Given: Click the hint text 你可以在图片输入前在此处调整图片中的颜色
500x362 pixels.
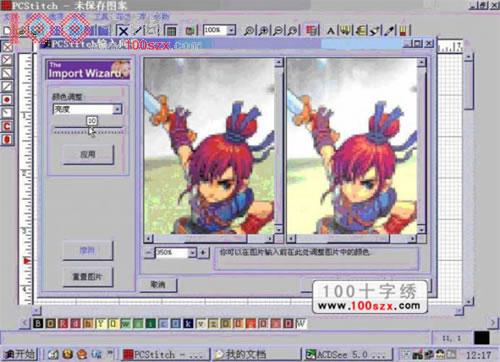Looking at the screenshot, I should 295,252.
